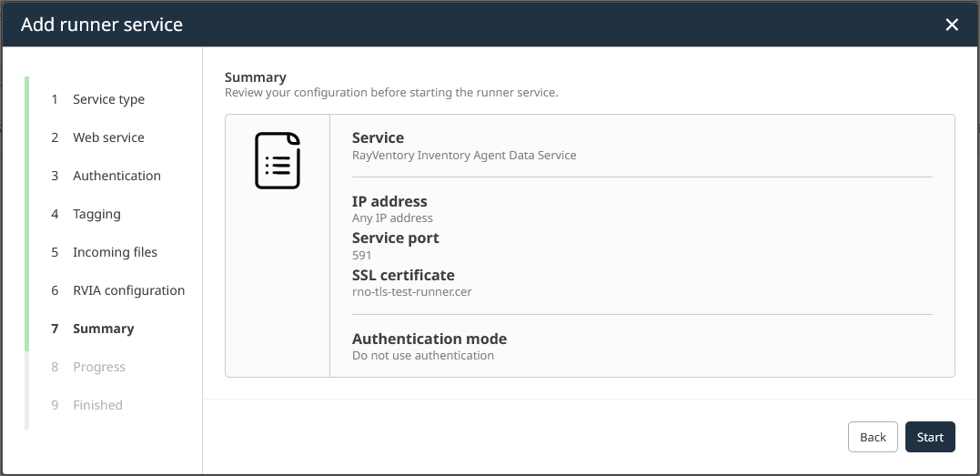Select the Summary step

click(x=103, y=329)
